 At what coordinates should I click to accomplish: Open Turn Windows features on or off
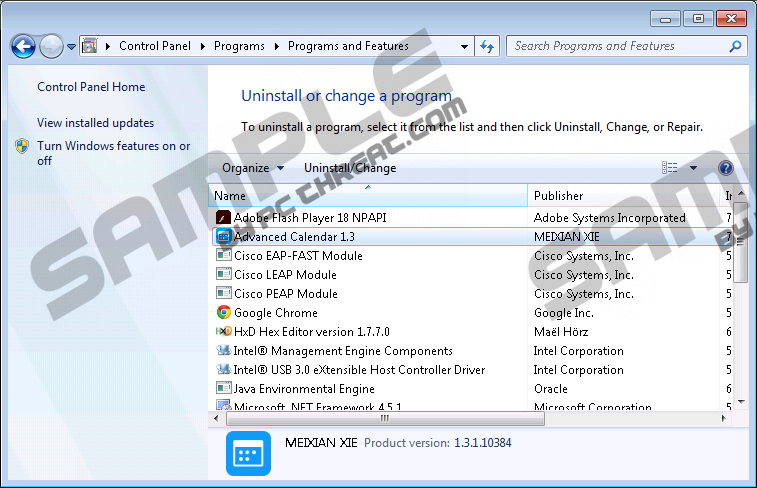[113, 153]
